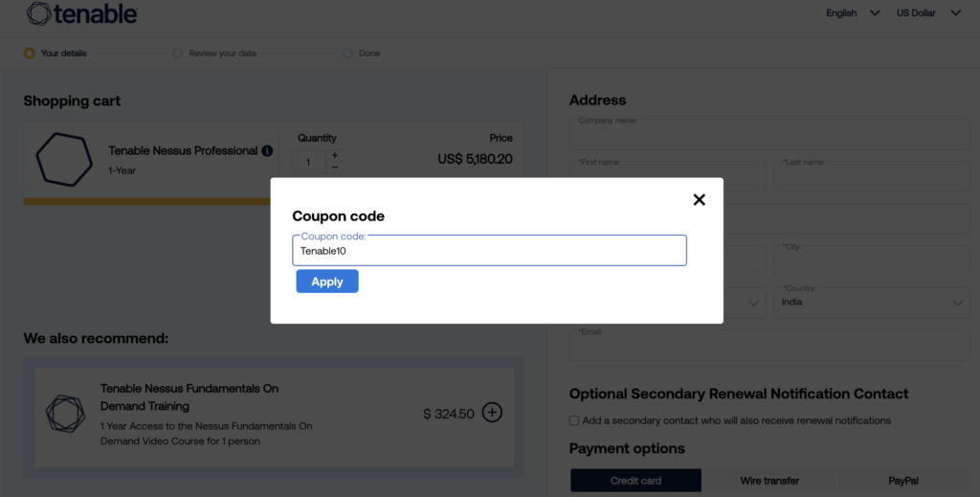Image resolution: width=980 pixels, height=497 pixels.
Task: Close the coupon code dialog
Action: click(x=699, y=199)
